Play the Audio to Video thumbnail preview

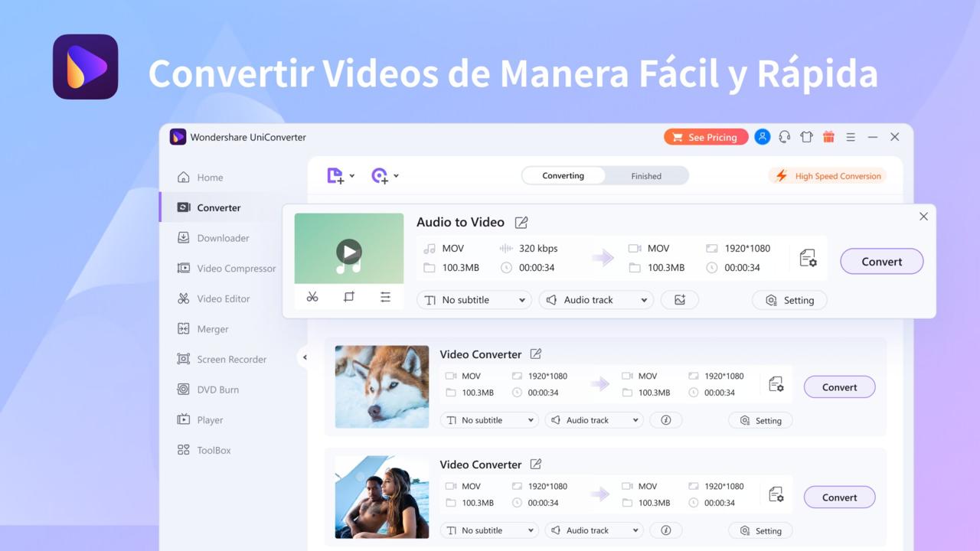[349, 251]
